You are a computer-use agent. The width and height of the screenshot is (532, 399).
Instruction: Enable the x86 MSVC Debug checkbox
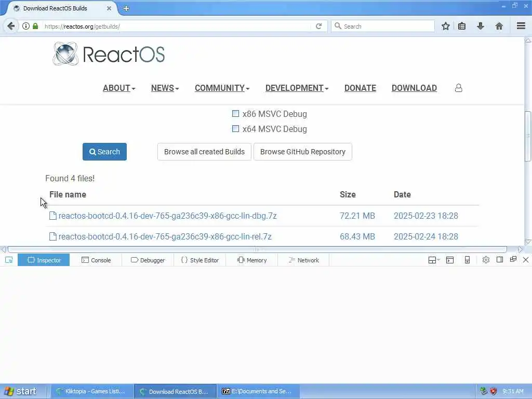tap(235, 114)
